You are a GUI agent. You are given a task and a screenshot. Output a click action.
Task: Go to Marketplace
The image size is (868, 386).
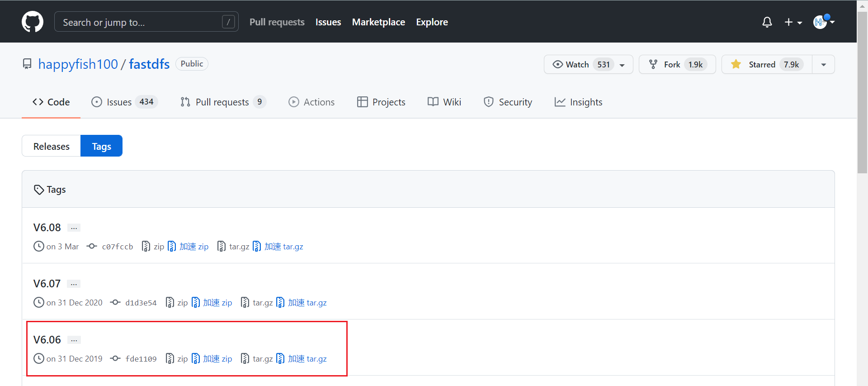point(378,22)
